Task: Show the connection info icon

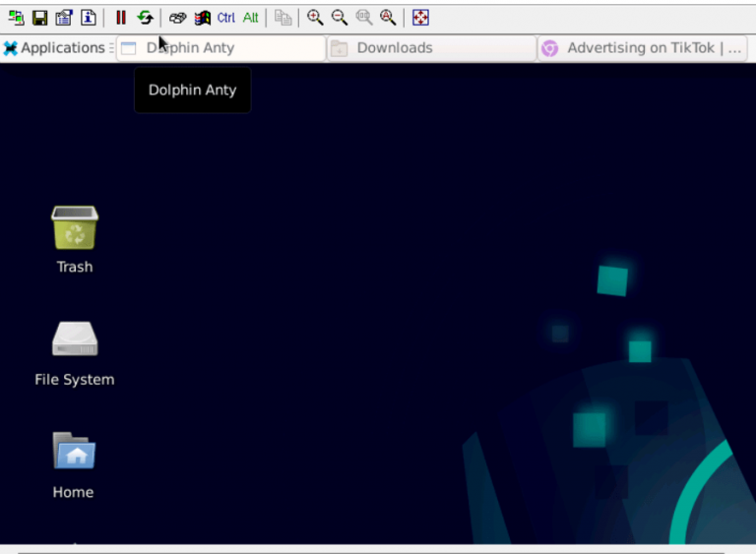Action: click(89, 18)
